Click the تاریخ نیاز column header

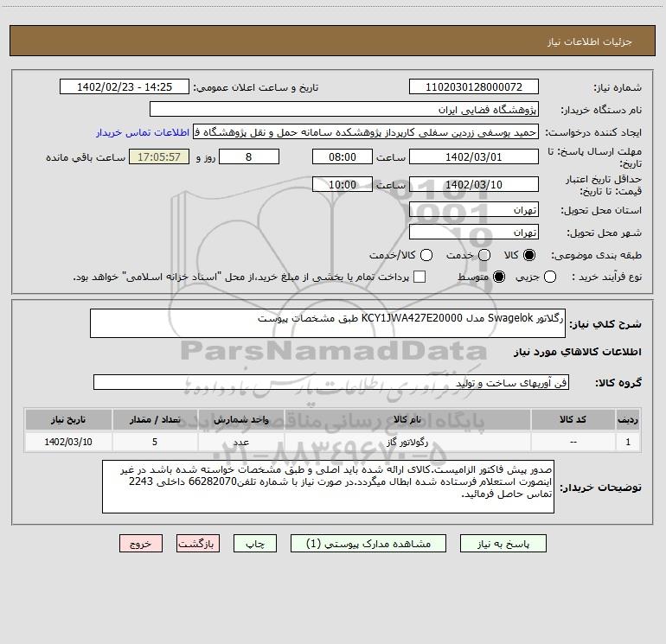tap(68, 419)
